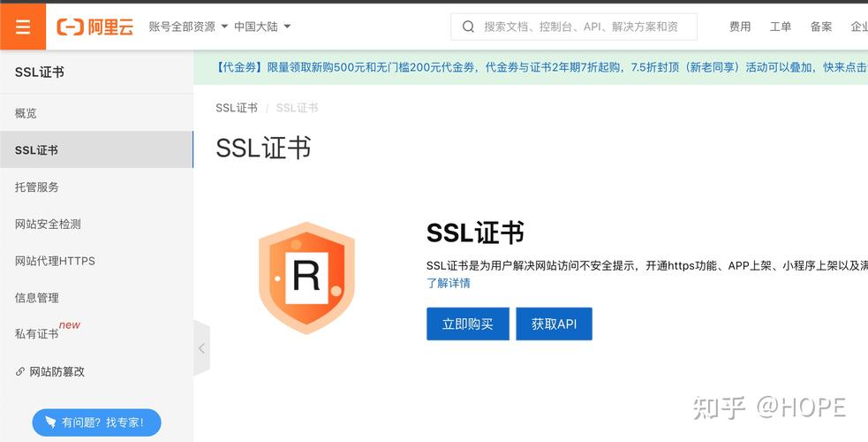Open 私有证书 in the sidebar
Image resolution: width=868 pixels, height=442 pixels.
click(x=96, y=333)
